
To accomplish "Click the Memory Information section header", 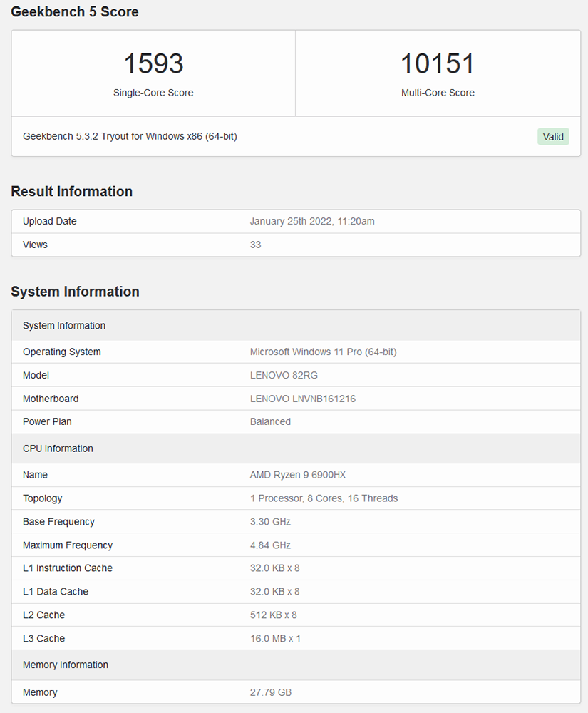I will [x=66, y=665].
